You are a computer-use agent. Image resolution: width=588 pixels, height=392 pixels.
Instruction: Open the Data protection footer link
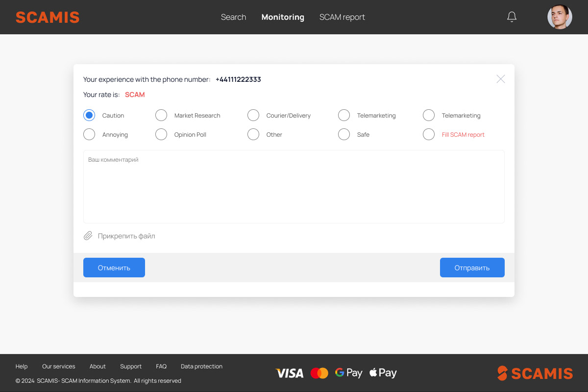point(201,367)
